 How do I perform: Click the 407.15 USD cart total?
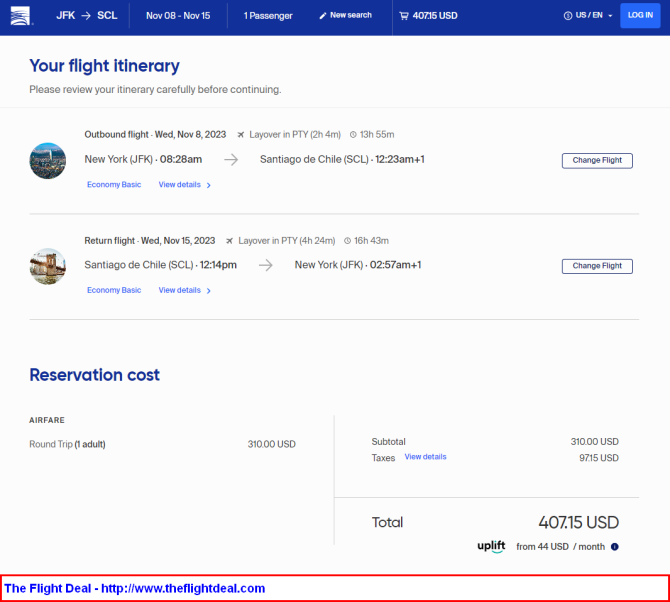click(435, 16)
